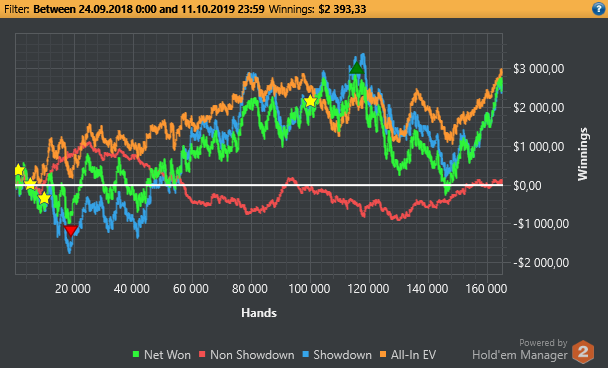Click the $3 000,00 axis label
The width and height of the screenshot is (608, 368).
point(539,69)
